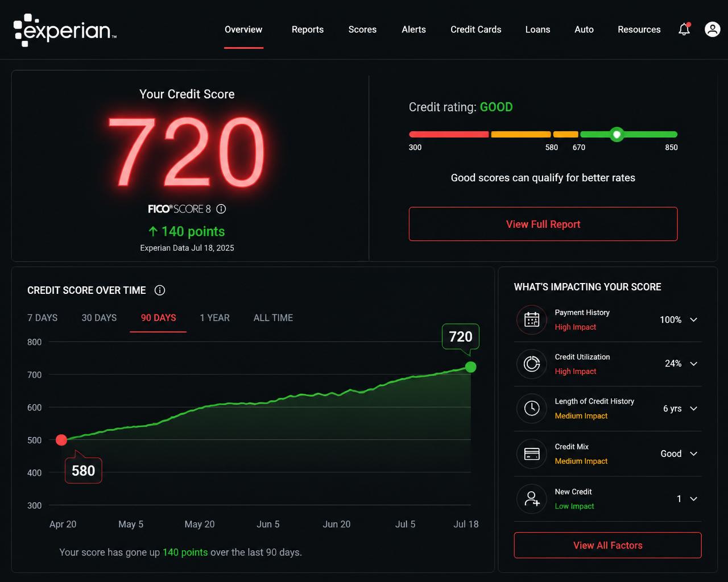The image size is (728, 582).
Task: Open the Auto nav item
Action: 584,30
